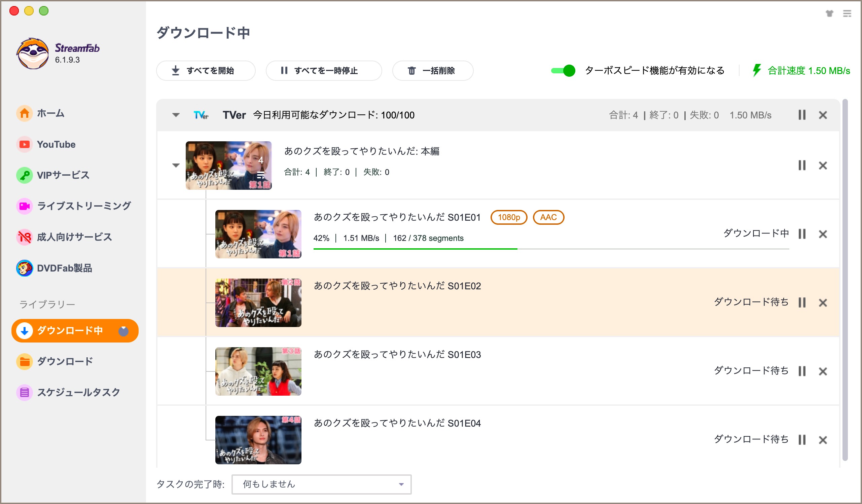862x504 pixels.
Task: Pause the S01E03 waiting task
Action: tap(802, 371)
